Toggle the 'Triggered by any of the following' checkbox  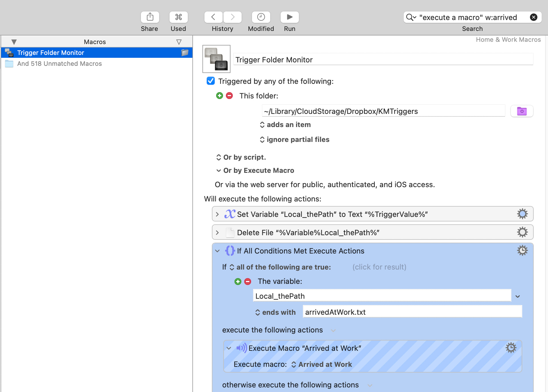point(211,81)
